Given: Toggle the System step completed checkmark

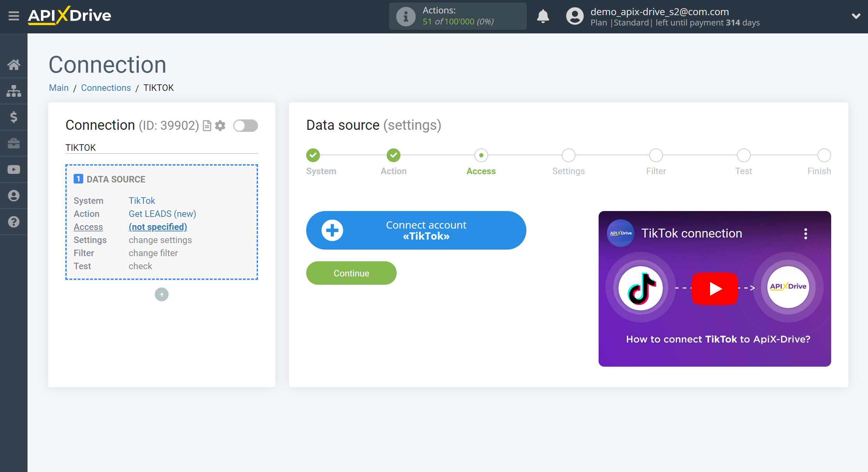Looking at the screenshot, I should click(x=313, y=155).
